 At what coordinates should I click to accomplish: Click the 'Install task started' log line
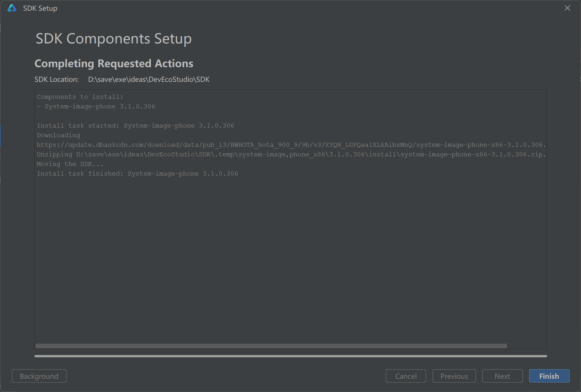[x=136, y=126]
